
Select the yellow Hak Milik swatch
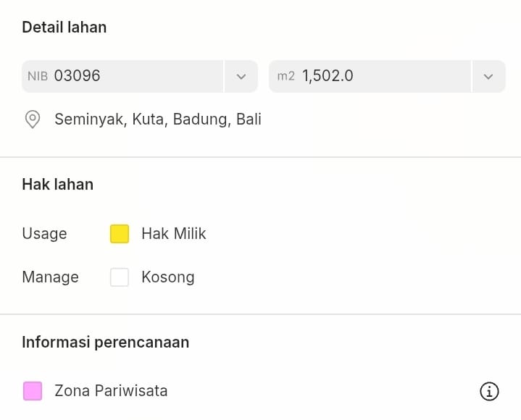pos(120,234)
